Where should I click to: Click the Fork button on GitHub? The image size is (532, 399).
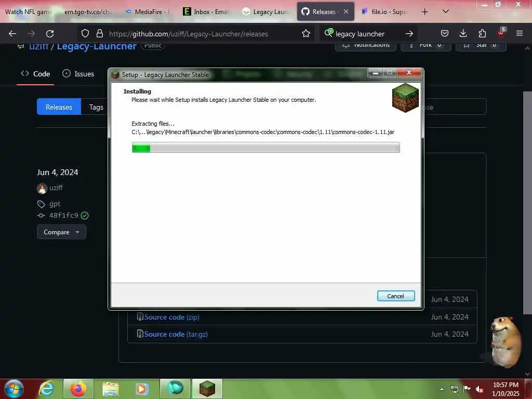pyautogui.click(x=426, y=46)
